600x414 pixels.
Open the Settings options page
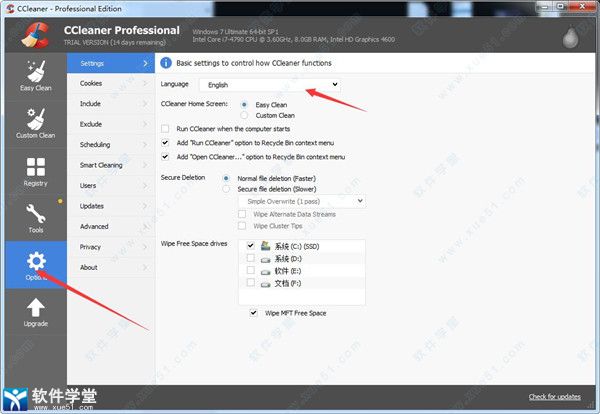[111, 63]
